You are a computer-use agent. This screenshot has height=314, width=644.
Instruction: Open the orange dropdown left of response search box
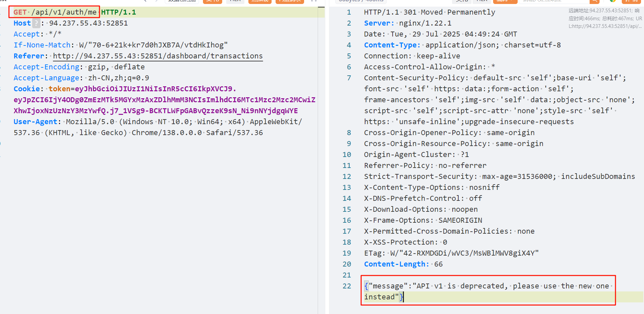coord(505,1)
